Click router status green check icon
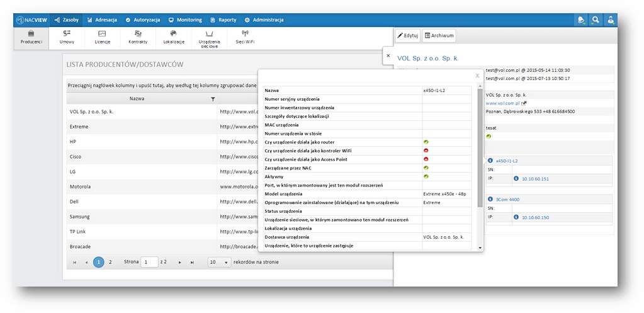 pyautogui.click(x=426, y=142)
